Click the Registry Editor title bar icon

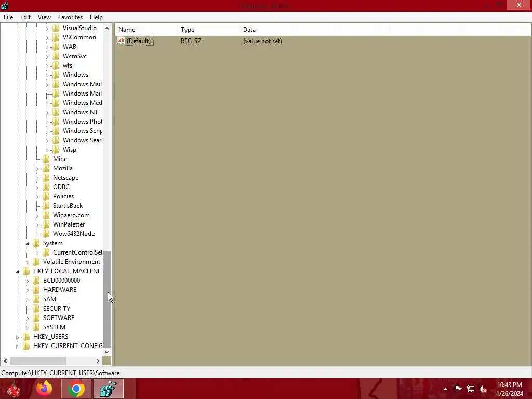coord(5,5)
